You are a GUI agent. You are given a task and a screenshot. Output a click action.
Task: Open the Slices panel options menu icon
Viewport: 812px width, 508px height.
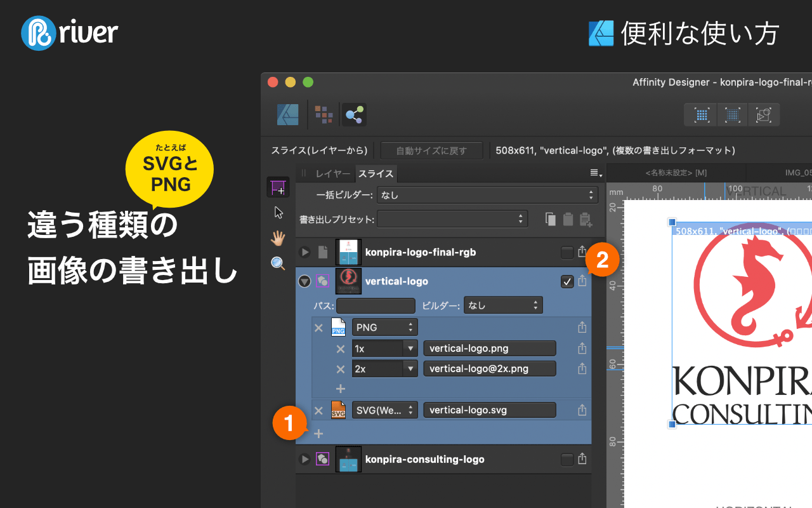pos(596,173)
